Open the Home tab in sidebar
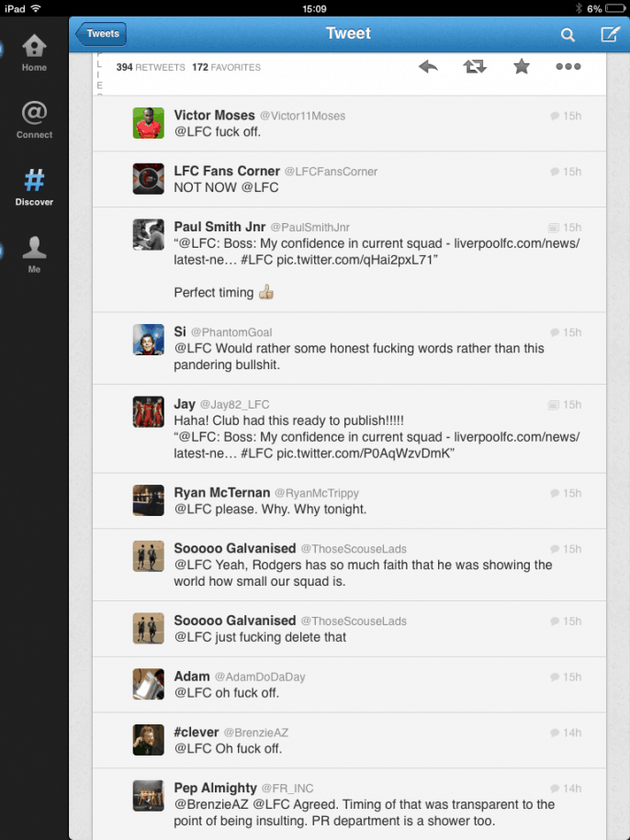 tap(34, 53)
